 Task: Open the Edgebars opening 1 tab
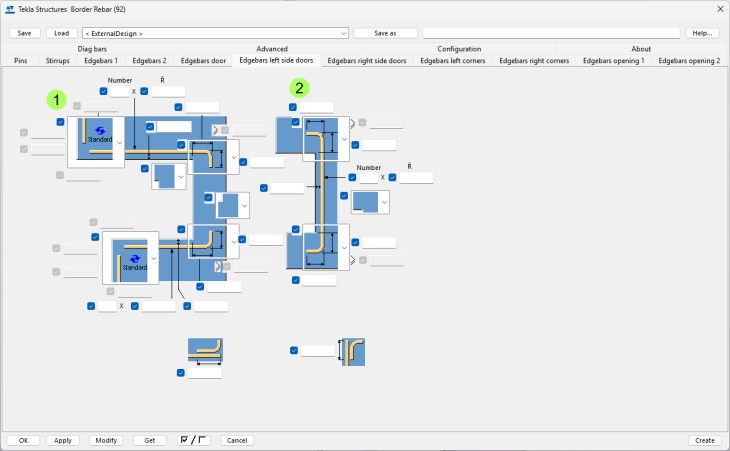(x=614, y=61)
